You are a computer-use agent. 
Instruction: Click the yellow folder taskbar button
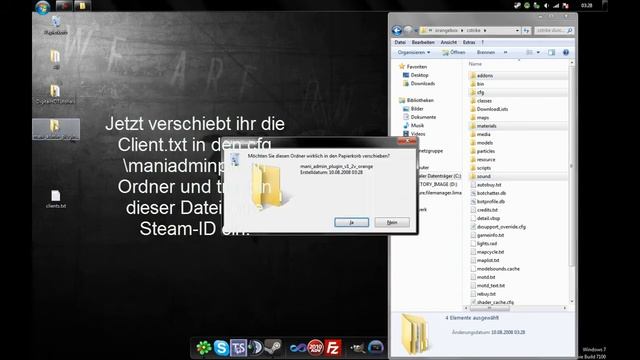[x=82, y=6]
